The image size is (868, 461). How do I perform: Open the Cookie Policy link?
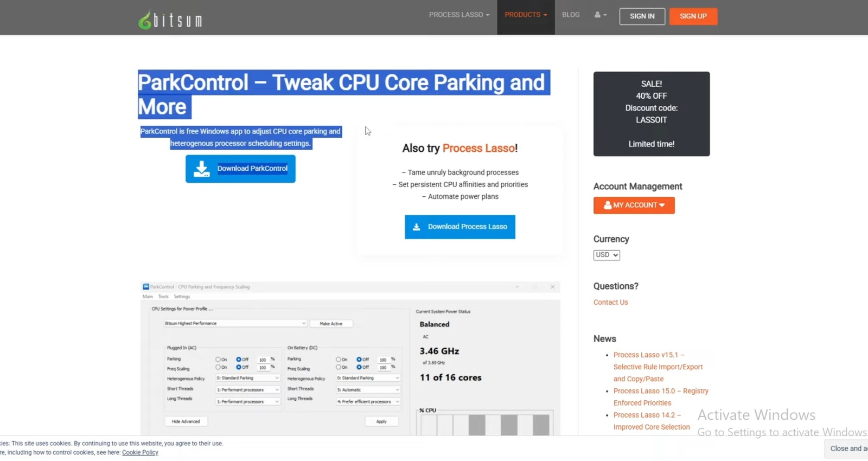140,452
